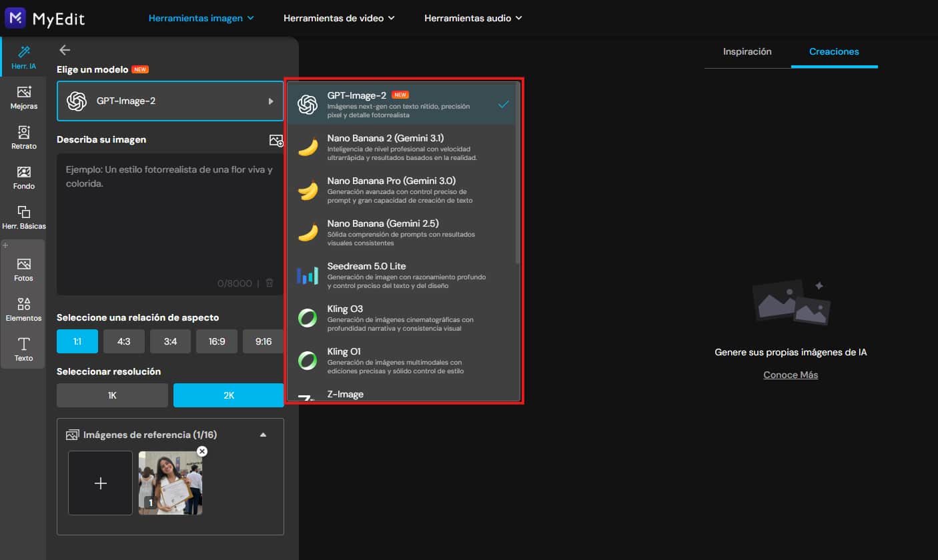This screenshot has width=938, height=560.
Task: Choose the 2K resolution
Action: (x=229, y=395)
